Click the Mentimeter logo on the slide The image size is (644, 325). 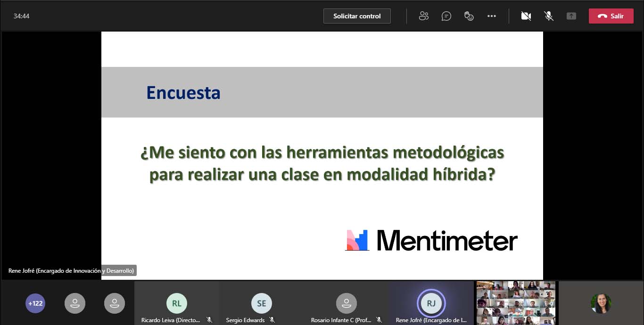tap(431, 240)
